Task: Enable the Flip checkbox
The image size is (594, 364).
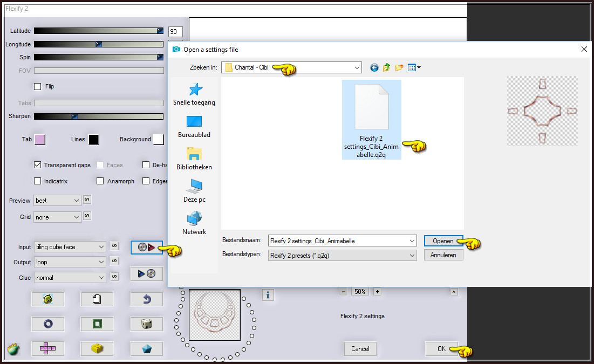Action: tap(38, 86)
